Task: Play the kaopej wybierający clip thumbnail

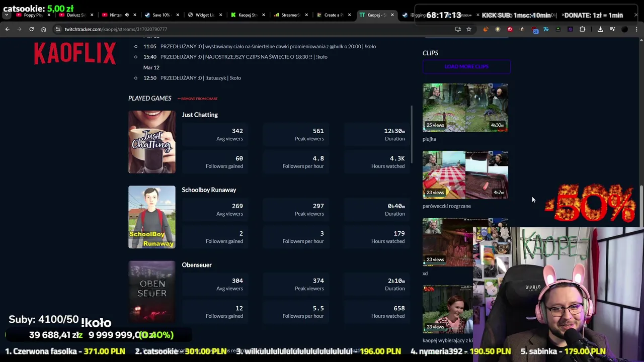Action: 447,310
